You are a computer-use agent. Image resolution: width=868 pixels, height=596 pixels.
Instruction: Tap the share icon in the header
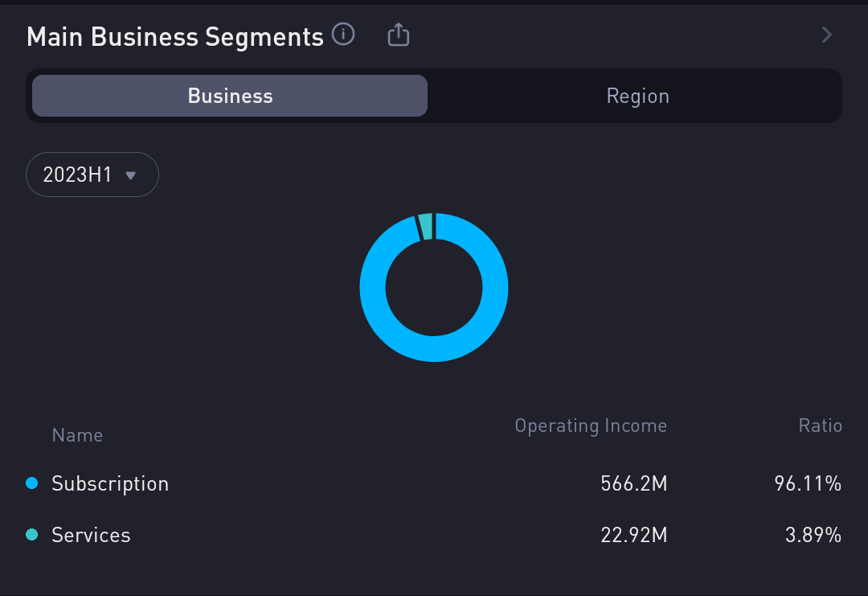coord(398,35)
